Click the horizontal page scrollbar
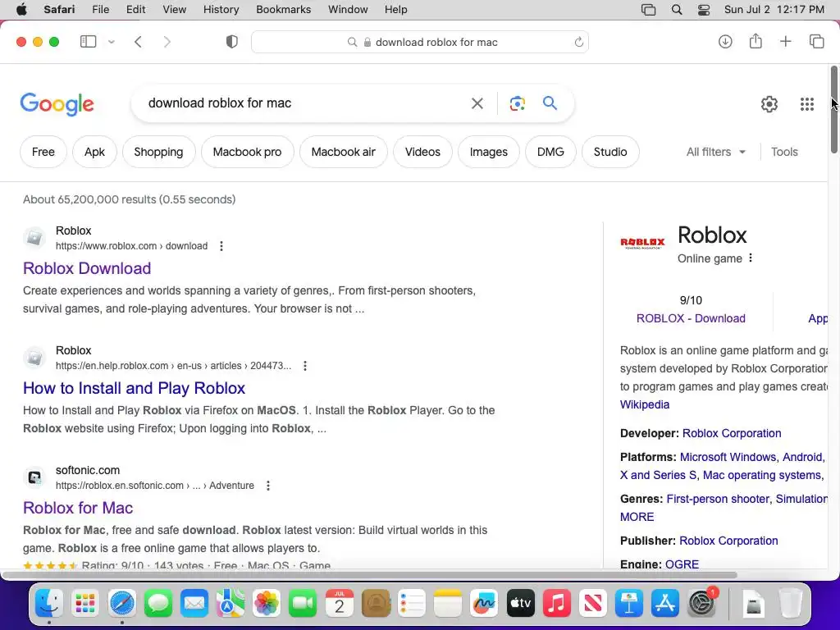Viewport: 840px width, 630px height. tap(370, 575)
